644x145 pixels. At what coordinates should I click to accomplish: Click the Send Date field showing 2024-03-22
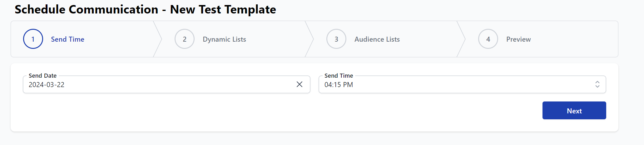[x=156, y=85]
